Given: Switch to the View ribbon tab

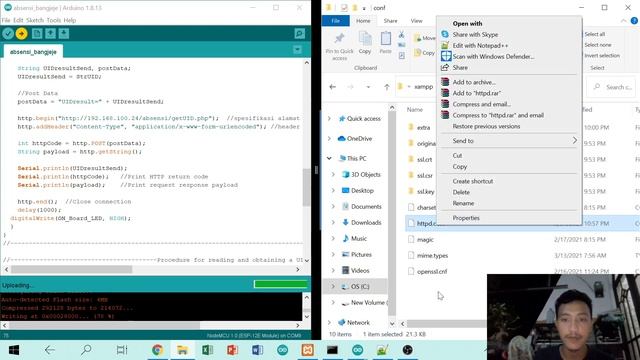Looking at the screenshot, I should pyautogui.click(x=416, y=21).
